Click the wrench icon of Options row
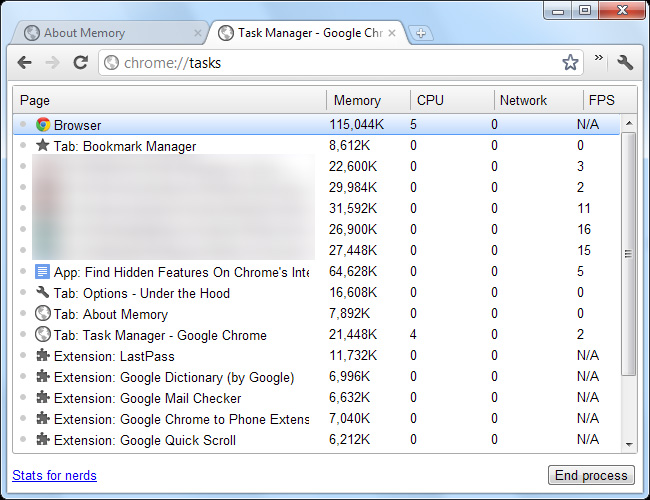Screen dimensions: 650x500 [42, 292]
